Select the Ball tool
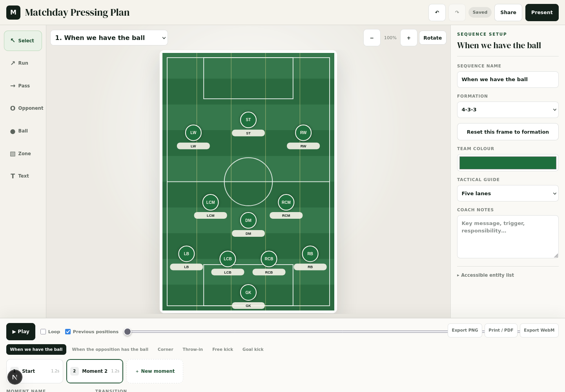 (x=23, y=131)
